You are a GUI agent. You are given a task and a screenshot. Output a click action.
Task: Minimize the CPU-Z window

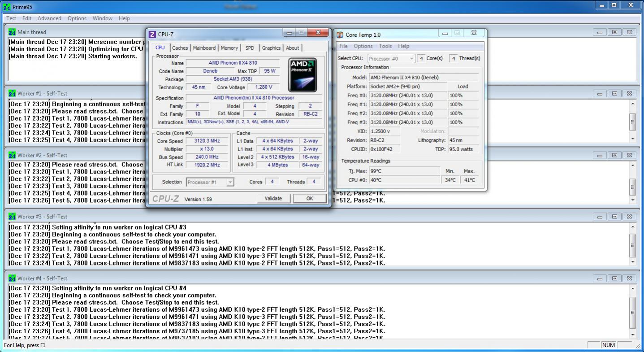tap(289, 33)
